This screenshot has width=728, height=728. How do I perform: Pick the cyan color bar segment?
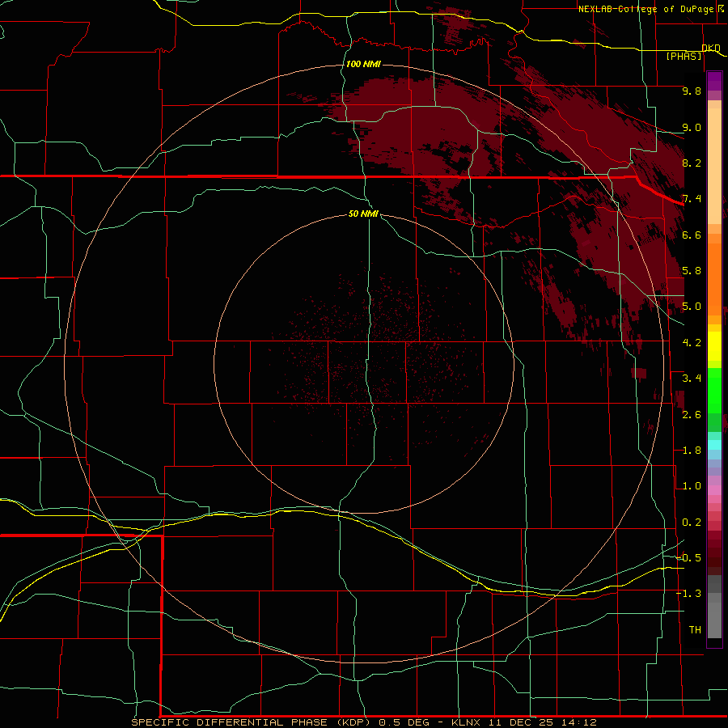click(714, 445)
